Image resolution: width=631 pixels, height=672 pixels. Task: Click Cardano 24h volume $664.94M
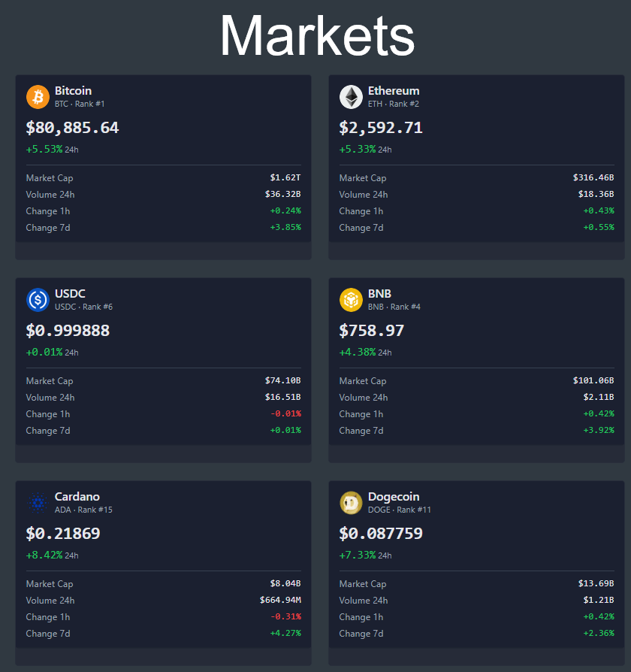pos(280,600)
